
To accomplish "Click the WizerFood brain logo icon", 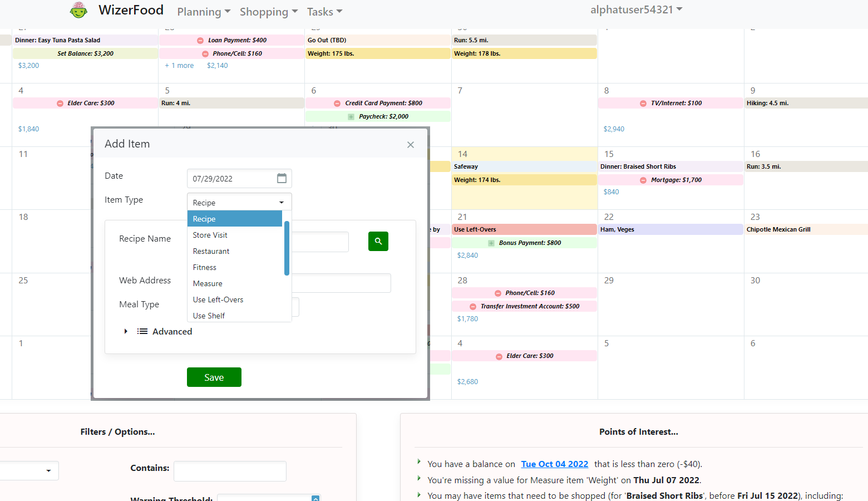I will point(78,10).
